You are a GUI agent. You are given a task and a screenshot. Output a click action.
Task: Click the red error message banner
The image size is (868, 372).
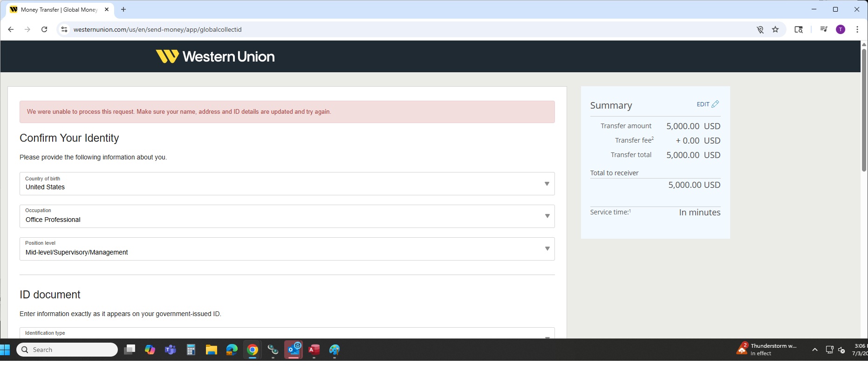pyautogui.click(x=287, y=112)
